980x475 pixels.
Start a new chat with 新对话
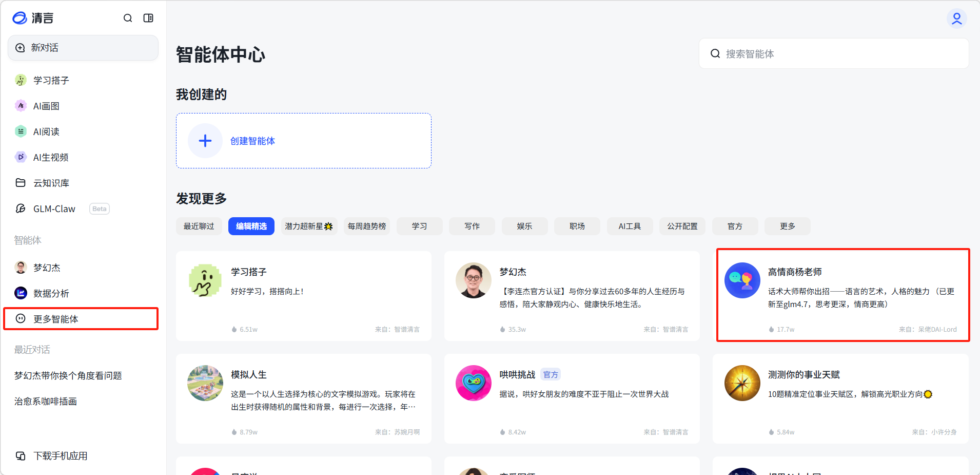coord(83,48)
